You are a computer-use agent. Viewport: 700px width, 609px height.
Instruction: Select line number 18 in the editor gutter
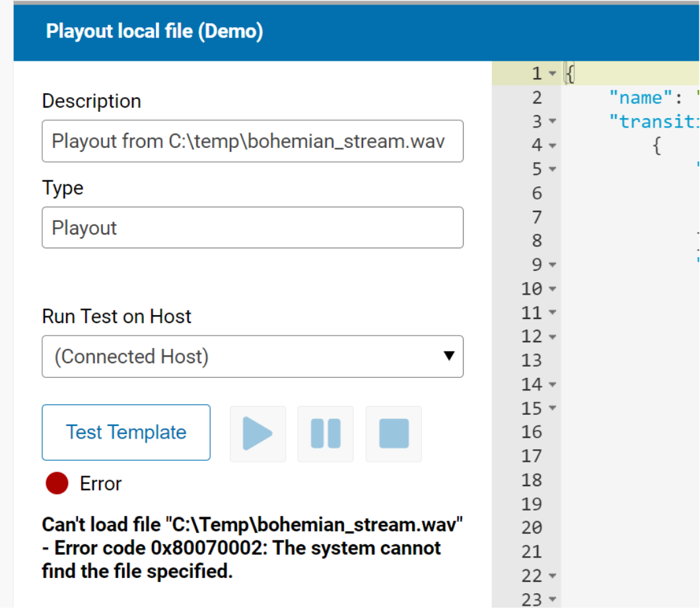click(x=532, y=480)
